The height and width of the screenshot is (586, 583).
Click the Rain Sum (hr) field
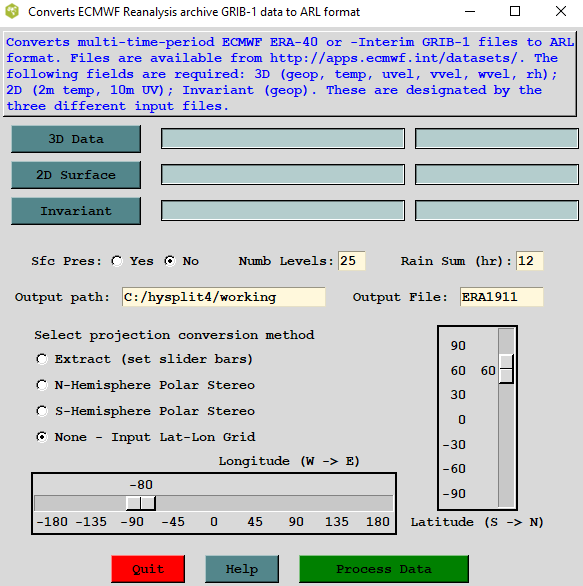tap(529, 261)
